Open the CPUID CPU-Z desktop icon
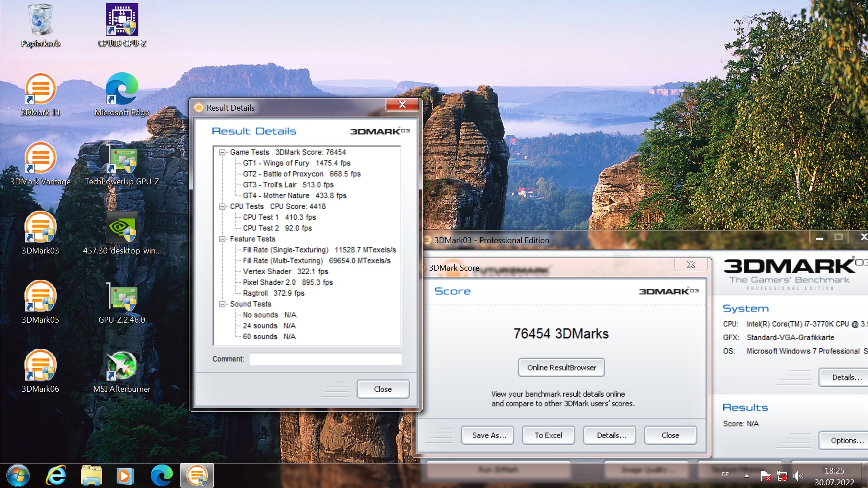This screenshot has height=488, width=868. coord(122,20)
